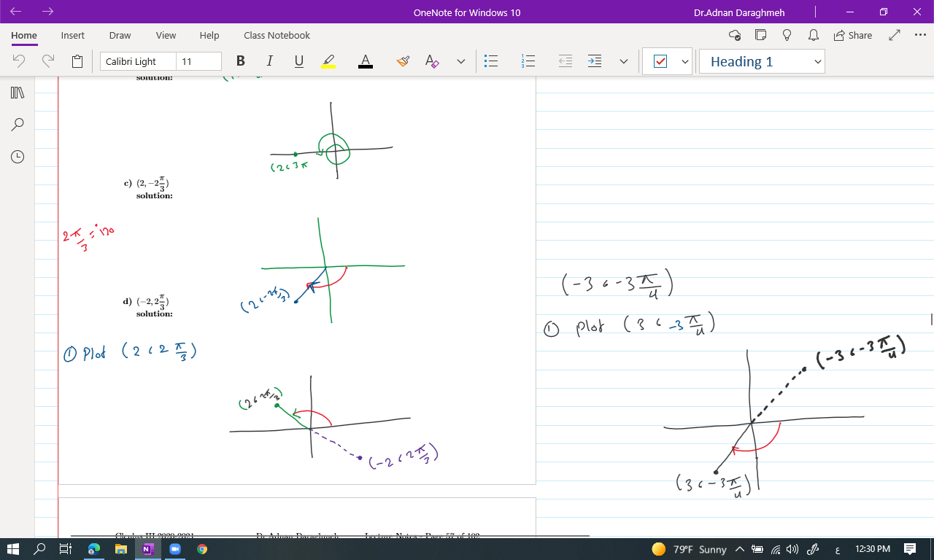Click the lightbulb tell-me icon

[x=787, y=35]
